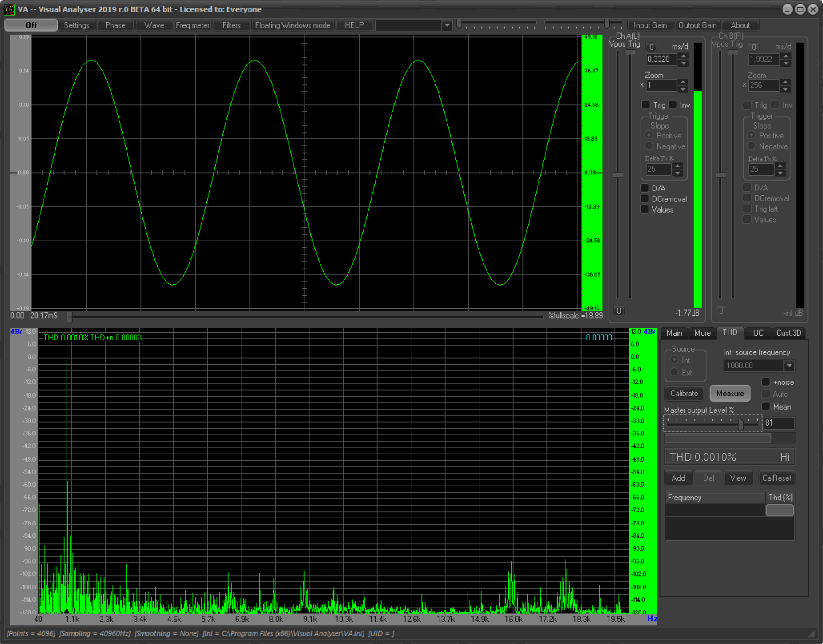The width and height of the screenshot is (823, 644).
Task: Click the Input Gain button
Action: click(650, 25)
